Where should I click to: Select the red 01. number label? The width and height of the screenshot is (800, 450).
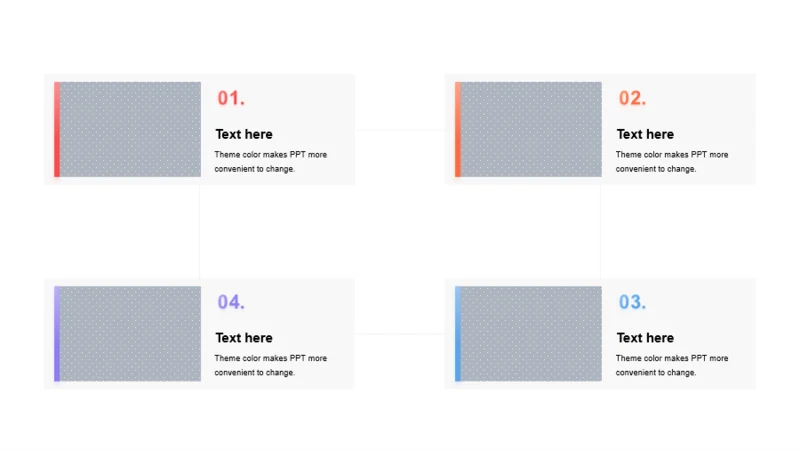click(x=231, y=98)
